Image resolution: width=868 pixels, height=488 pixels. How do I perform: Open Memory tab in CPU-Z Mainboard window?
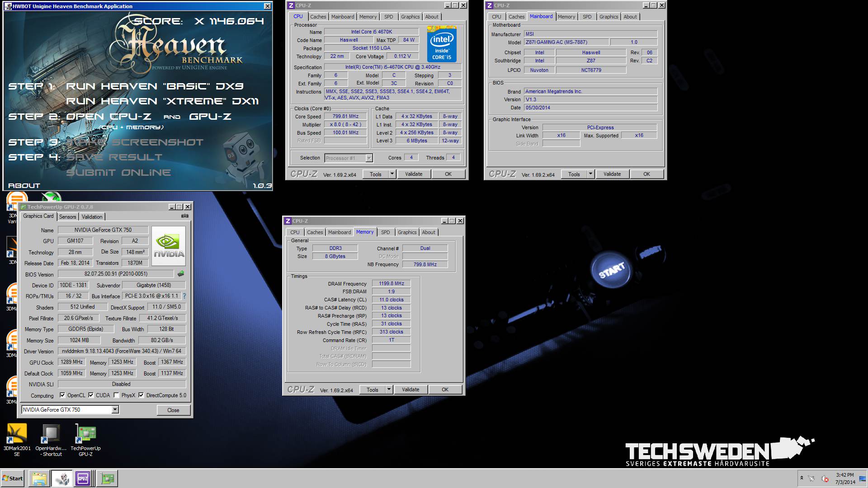pos(566,17)
